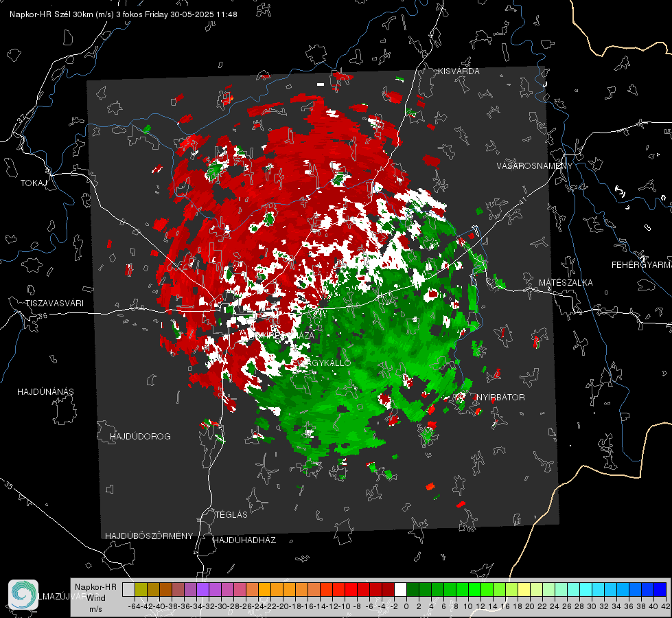Pick the dark red swatch between -4 and -2
Viewport: 672px width, 618px height.
tap(388, 589)
